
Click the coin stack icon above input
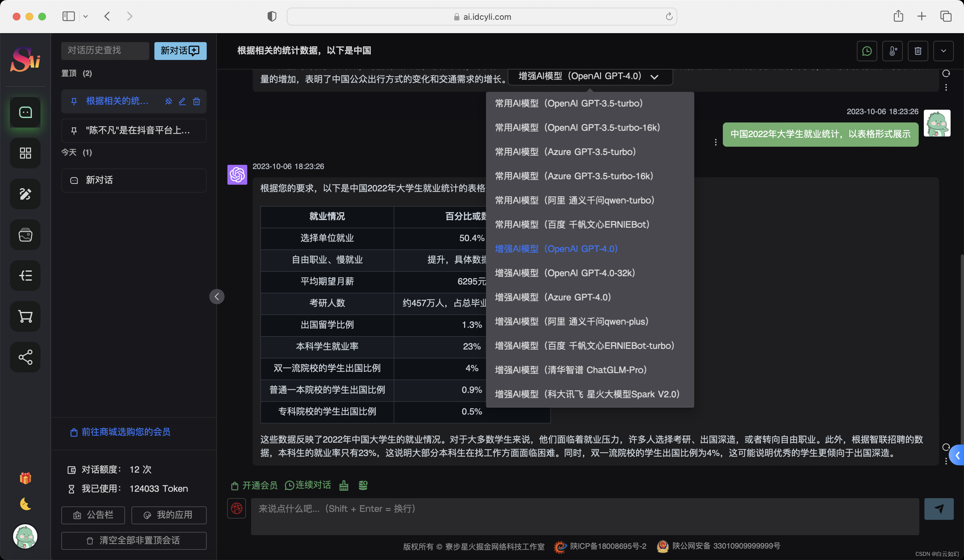click(363, 485)
